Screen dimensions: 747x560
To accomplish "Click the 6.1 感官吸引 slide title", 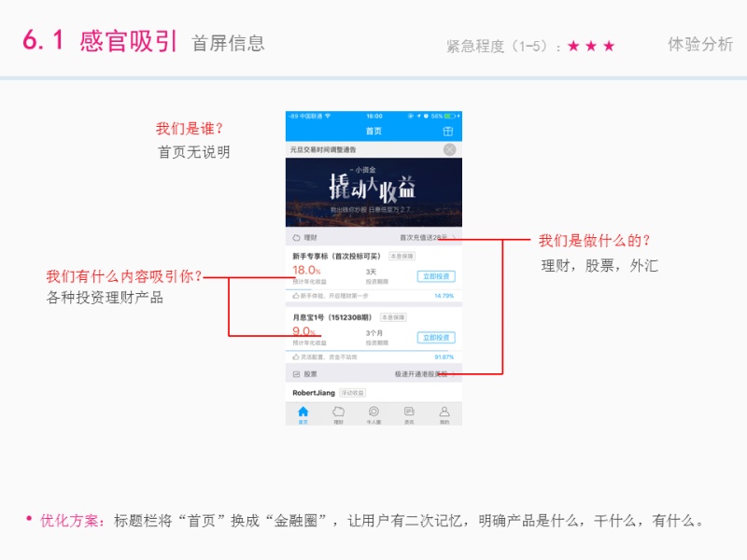I will click(100, 40).
